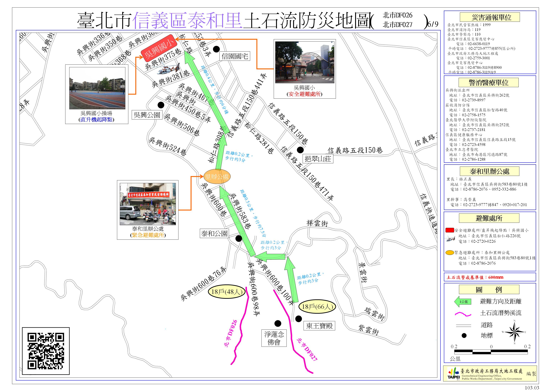Click the 警消醫療單位 header

pyautogui.click(x=488, y=83)
